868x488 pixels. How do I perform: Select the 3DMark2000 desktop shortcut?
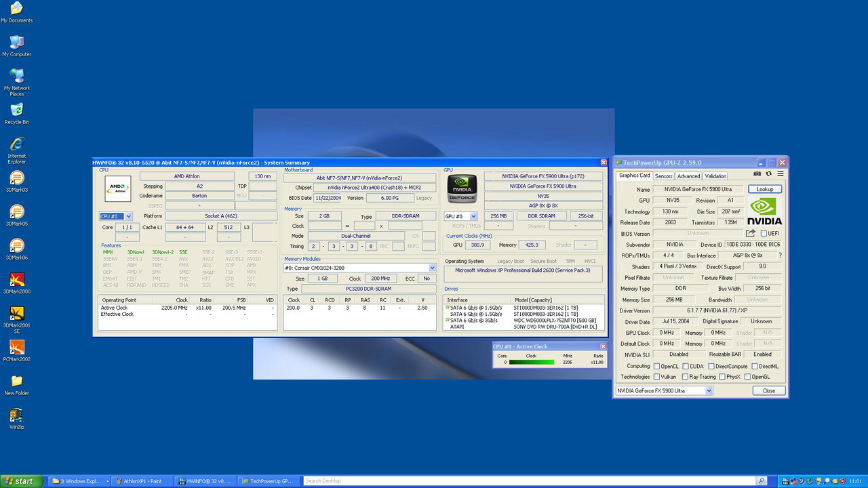(17, 283)
